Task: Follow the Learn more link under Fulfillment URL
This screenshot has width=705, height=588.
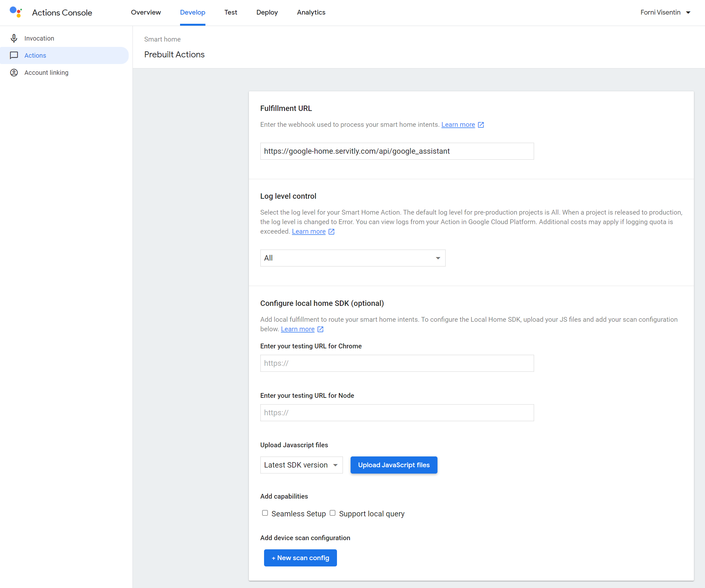Action: click(x=458, y=125)
